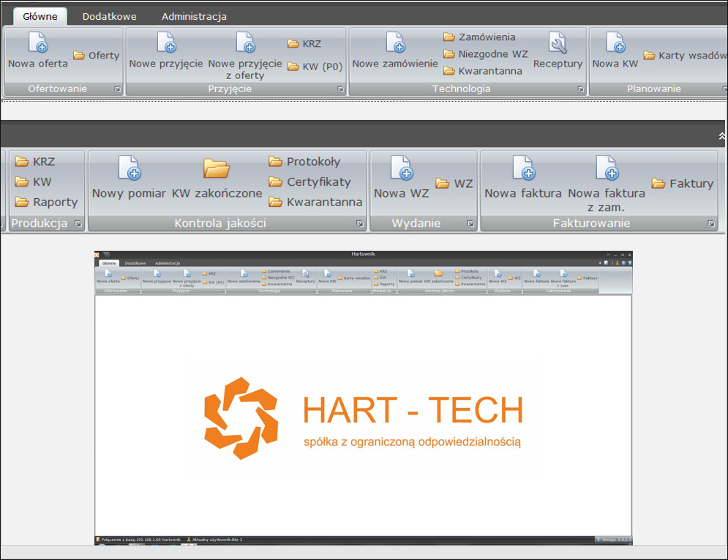The image size is (728, 560).
Task: Click the Nowe zamówienie icon
Action: coord(395,43)
